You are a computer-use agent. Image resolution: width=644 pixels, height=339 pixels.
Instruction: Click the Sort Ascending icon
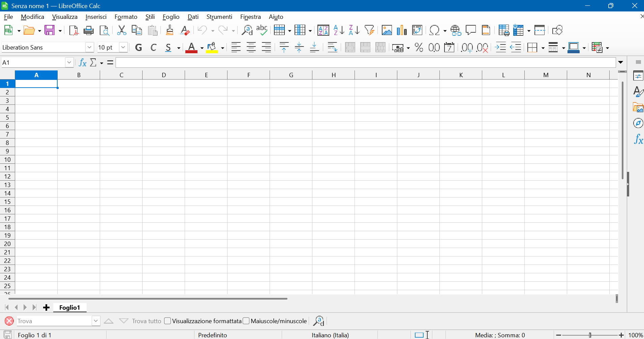(x=339, y=30)
